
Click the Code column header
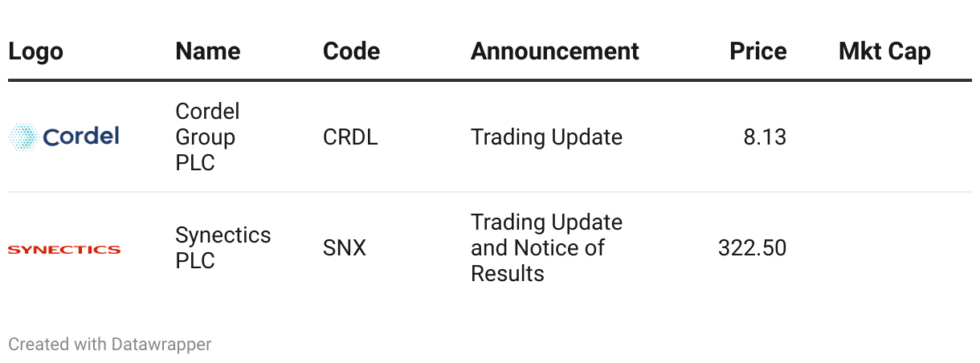tap(351, 52)
